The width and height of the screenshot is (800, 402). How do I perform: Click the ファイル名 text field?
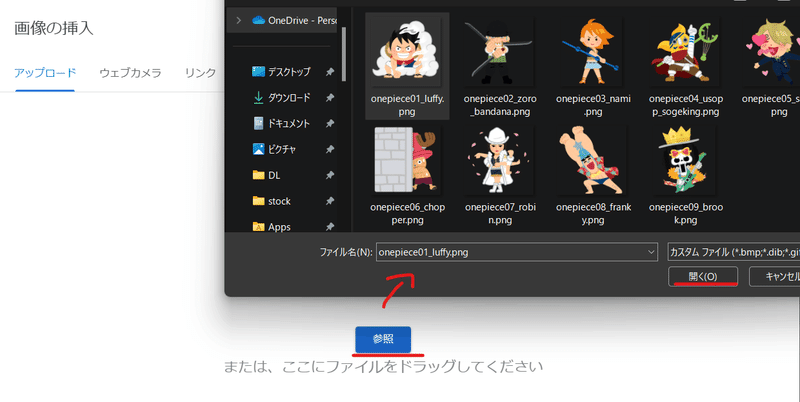tap(516, 252)
